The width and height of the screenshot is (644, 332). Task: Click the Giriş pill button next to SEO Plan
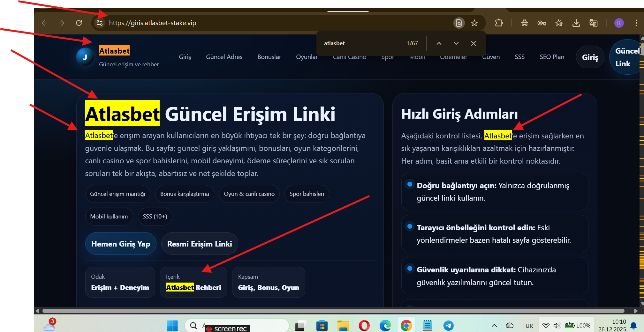pos(590,57)
